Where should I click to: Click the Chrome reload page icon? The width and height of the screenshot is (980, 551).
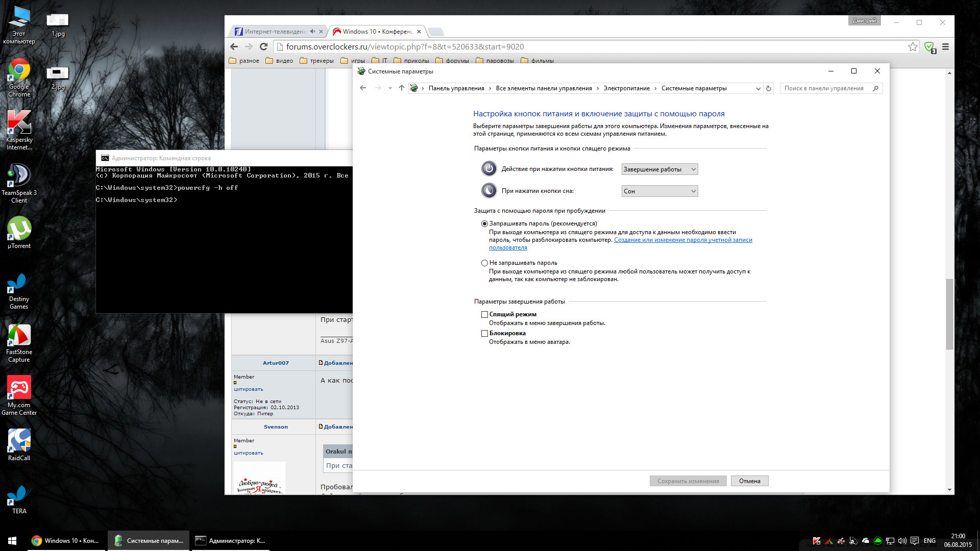(263, 46)
